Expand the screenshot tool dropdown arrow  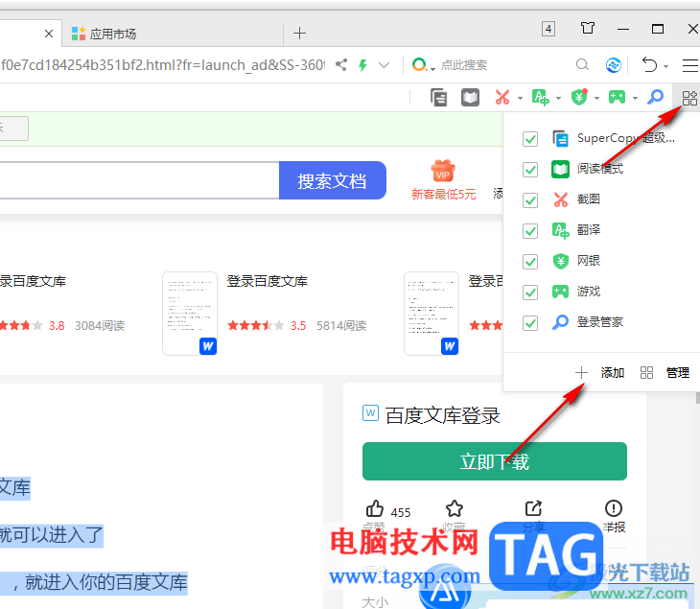[520, 98]
